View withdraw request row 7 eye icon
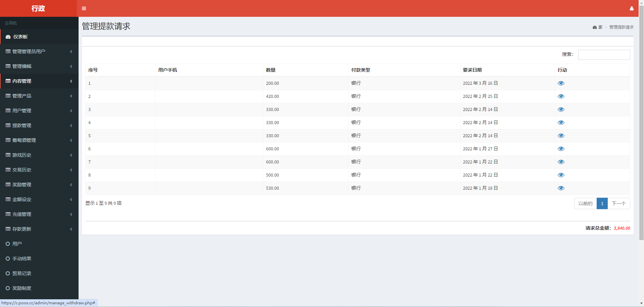This screenshot has width=644, height=307. tap(561, 162)
